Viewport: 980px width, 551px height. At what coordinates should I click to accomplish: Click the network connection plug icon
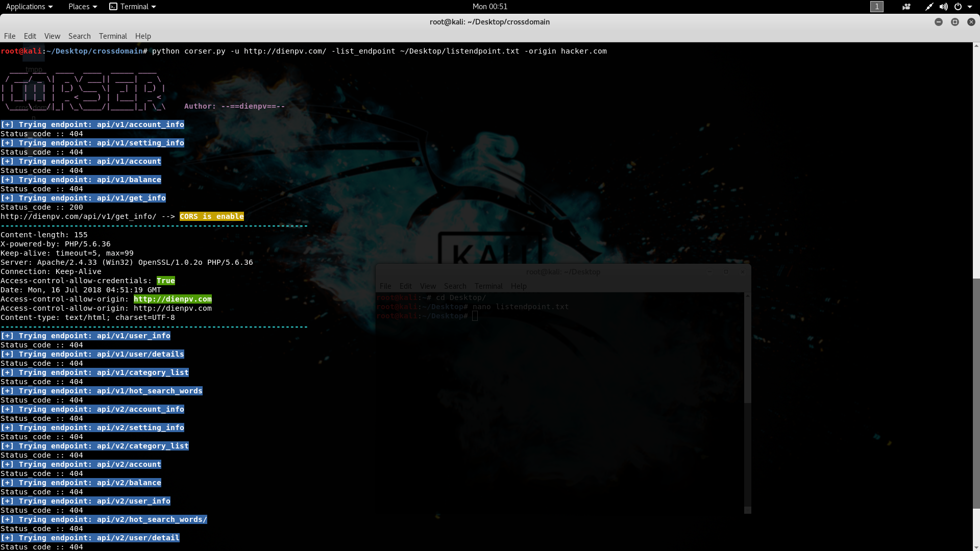point(929,7)
